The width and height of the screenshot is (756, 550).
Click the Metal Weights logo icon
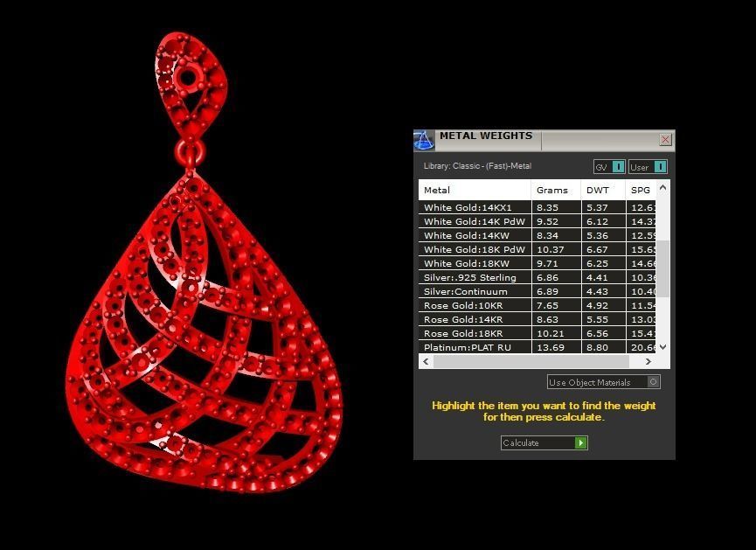tap(424, 141)
